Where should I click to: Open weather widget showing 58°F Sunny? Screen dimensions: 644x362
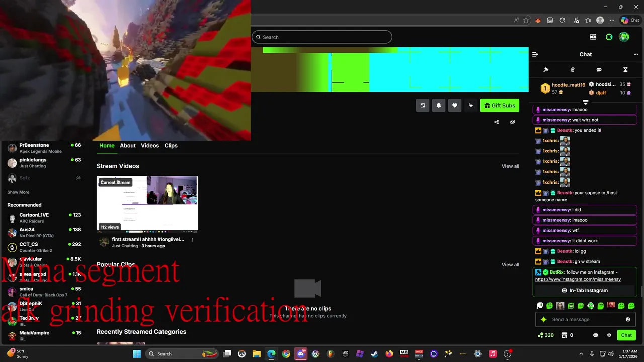[18, 354]
